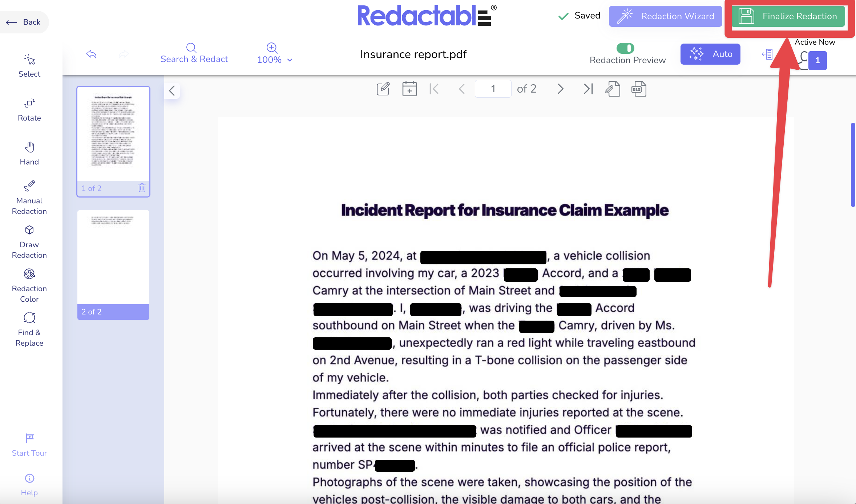Image resolution: width=856 pixels, height=504 pixels.
Task: Pick the Draw Redaction tool
Action: click(x=29, y=242)
